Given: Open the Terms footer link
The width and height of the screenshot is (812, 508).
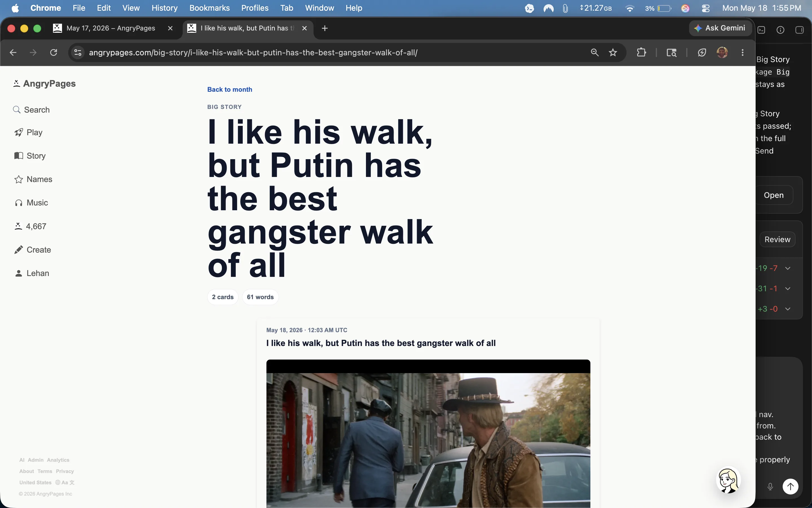Looking at the screenshot, I should pyautogui.click(x=45, y=471).
